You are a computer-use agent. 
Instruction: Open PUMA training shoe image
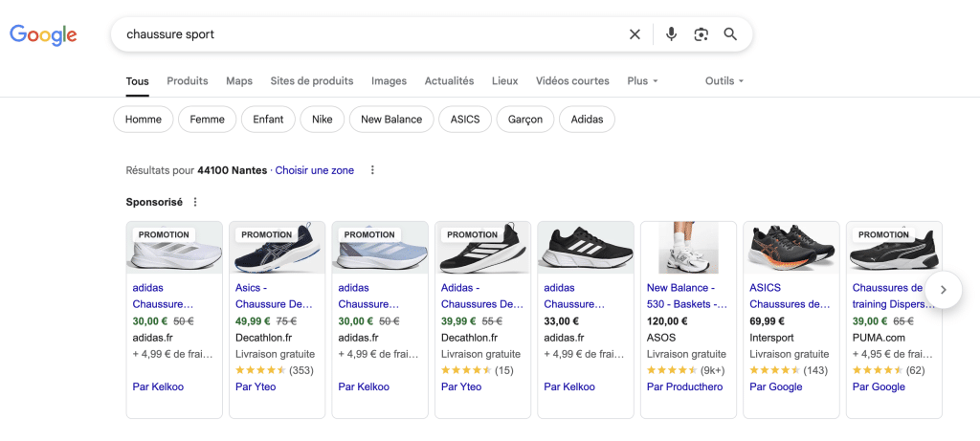895,248
